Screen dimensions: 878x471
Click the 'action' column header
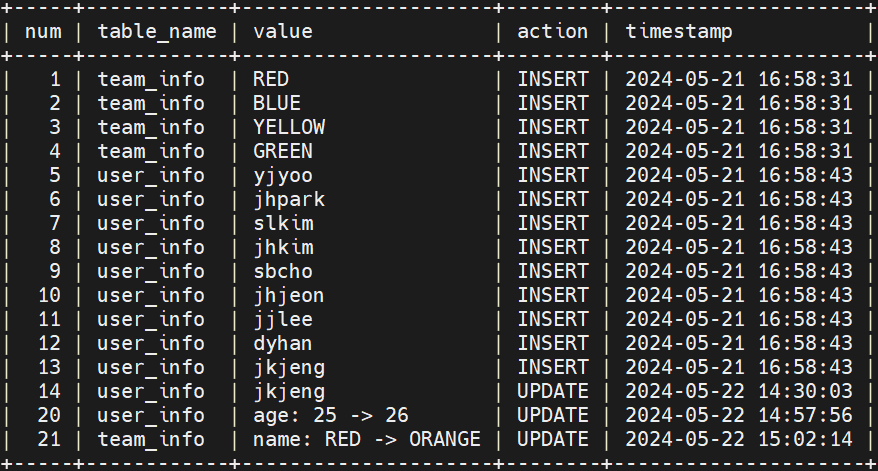pos(553,32)
